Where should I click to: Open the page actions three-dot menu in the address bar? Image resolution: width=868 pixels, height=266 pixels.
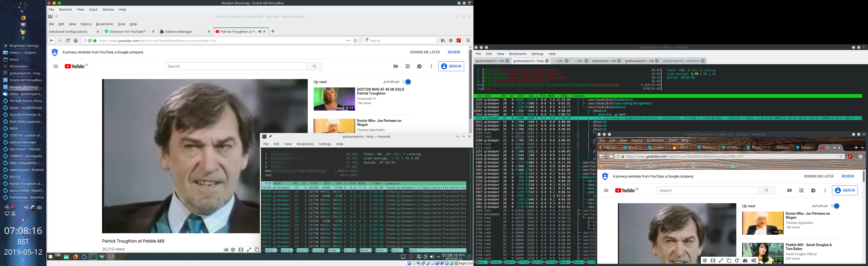click(x=348, y=40)
